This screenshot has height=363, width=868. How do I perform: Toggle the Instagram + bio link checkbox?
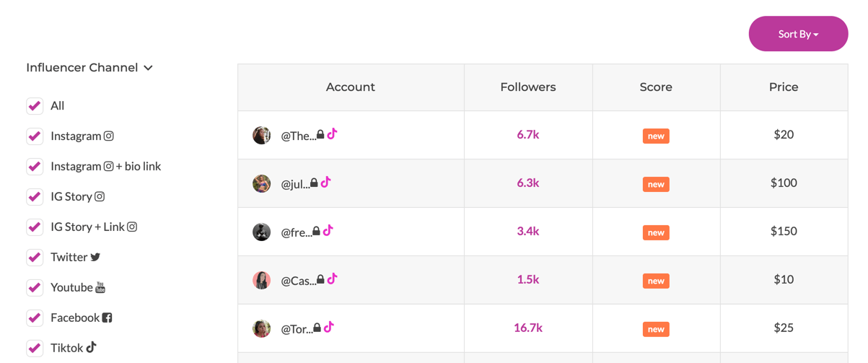coord(35,167)
